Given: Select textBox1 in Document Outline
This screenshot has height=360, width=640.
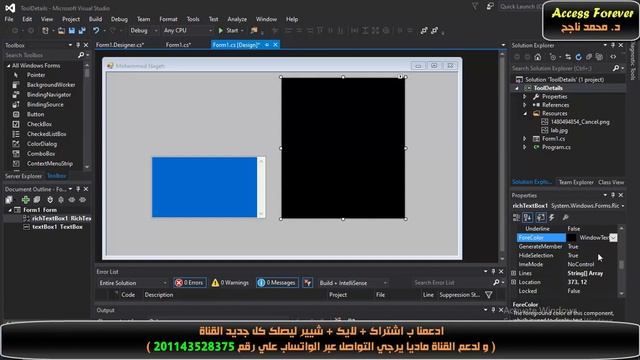Looking at the screenshot, I should (x=57, y=227).
